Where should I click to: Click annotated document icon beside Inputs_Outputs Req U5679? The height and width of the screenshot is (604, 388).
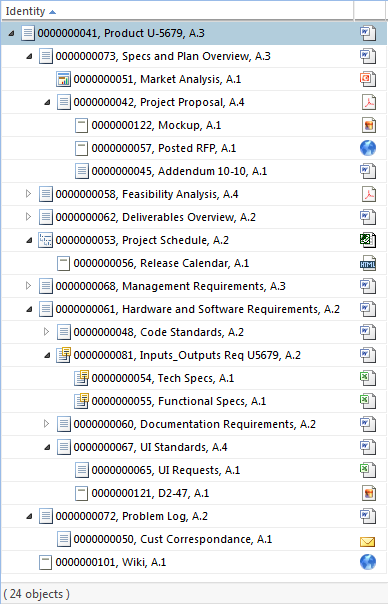(x=63, y=355)
